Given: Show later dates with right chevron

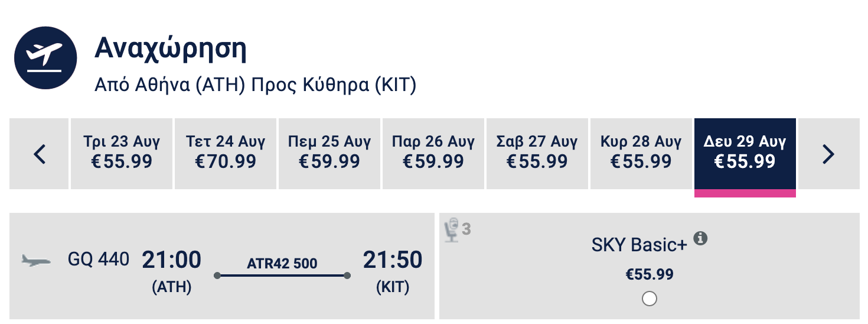Looking at the screenshot, I should click(828, 154).
